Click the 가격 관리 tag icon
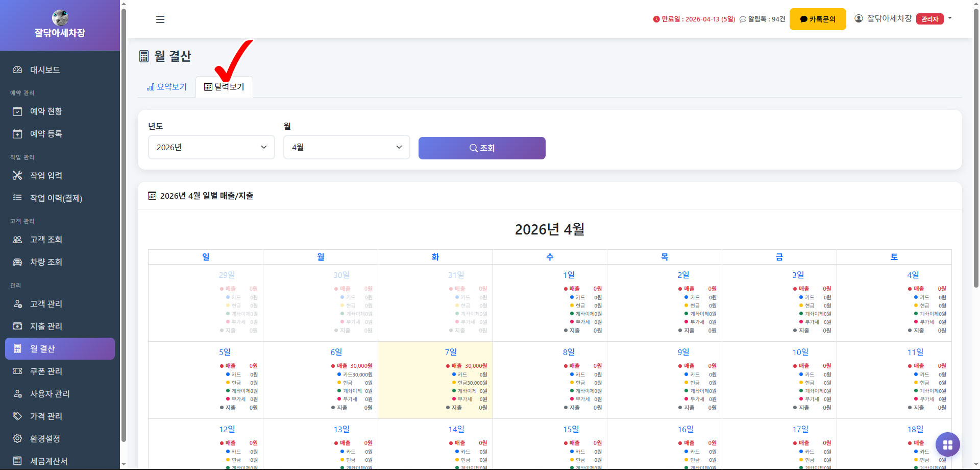This screenshot has height=470, width=980. click(x=17, y=416)
